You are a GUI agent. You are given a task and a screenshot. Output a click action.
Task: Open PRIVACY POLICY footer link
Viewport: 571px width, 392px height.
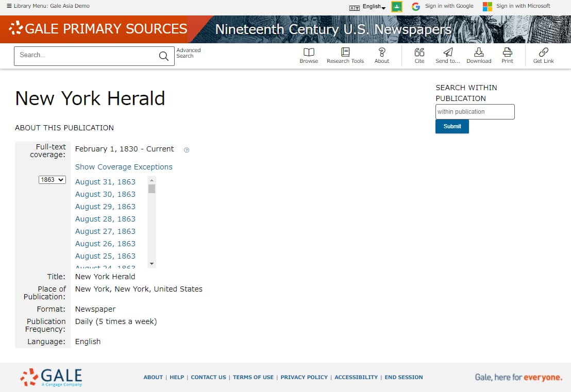(x=304, y=377)
